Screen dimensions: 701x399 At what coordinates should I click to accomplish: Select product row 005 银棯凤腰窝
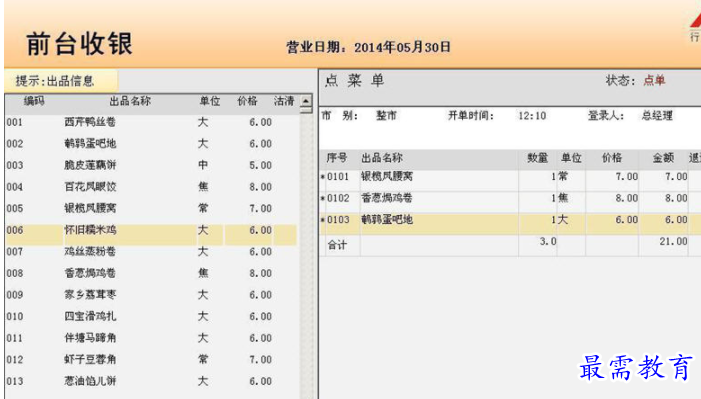pyautogui.click(x=152, y=208)
